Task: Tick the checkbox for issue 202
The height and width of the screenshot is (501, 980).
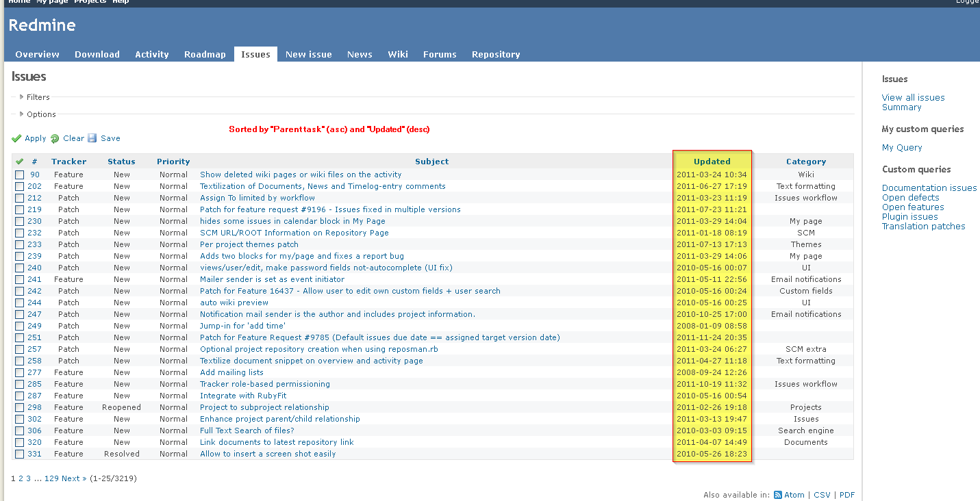Action: click(19, 187)
